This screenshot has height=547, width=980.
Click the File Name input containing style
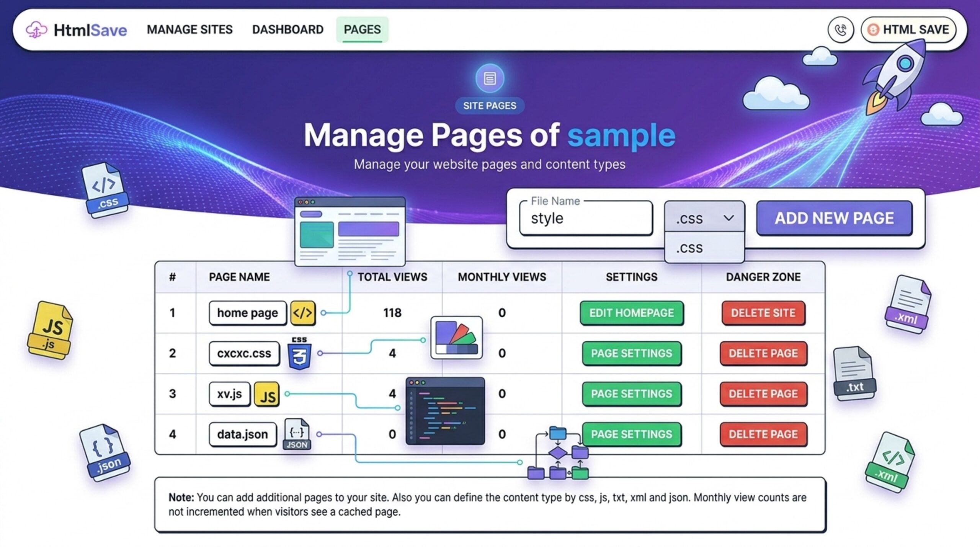pyautogui.click(x=586, y=218)
